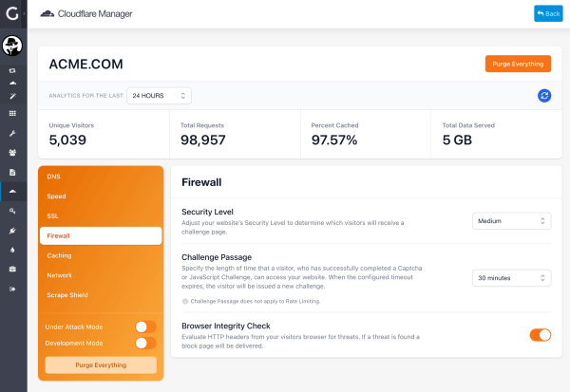Open the Challenge Passage 30 minutes dropdown
Viewport: 570px width, 392px height.
tap(511, 278)
